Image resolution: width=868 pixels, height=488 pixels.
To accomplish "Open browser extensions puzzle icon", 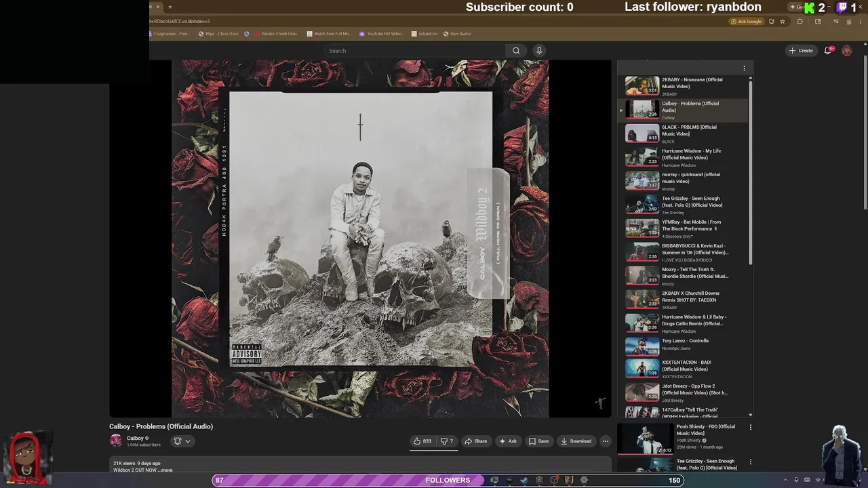I will click(x=800, y=22).
